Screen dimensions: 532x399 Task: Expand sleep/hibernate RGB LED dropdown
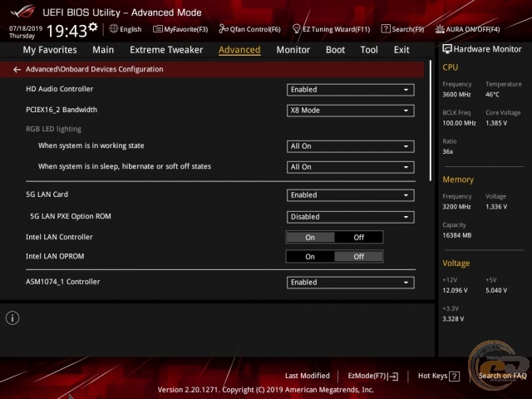point(351,167)
